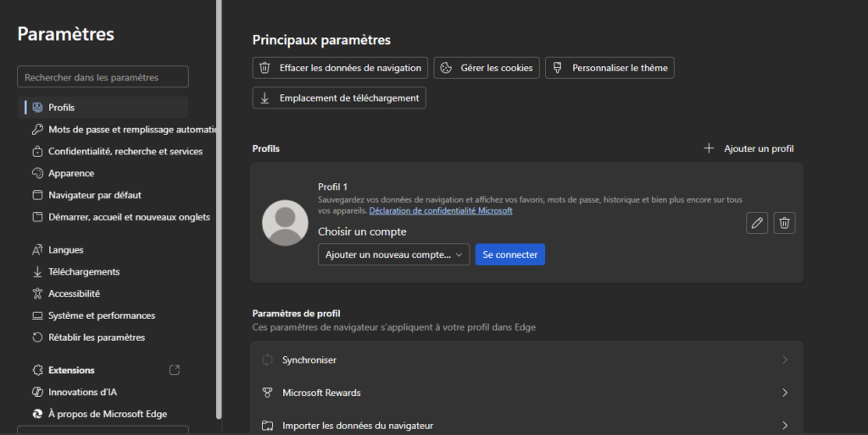Image resolution: width=868 pixels, height=435 pixels.
Task: Click the Synchroniser sync icon
Action: point(267,360)
